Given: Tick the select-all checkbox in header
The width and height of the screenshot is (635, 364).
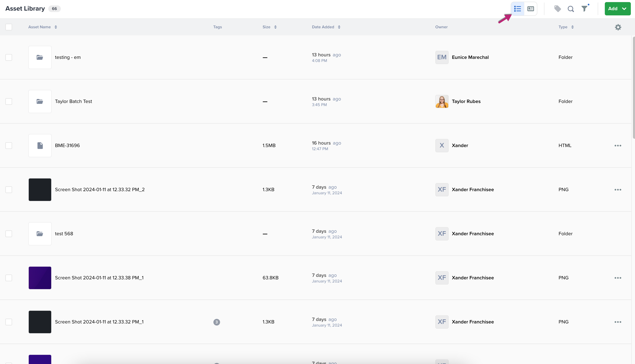Looking at the screenshot, I should [x=9, y=27].
